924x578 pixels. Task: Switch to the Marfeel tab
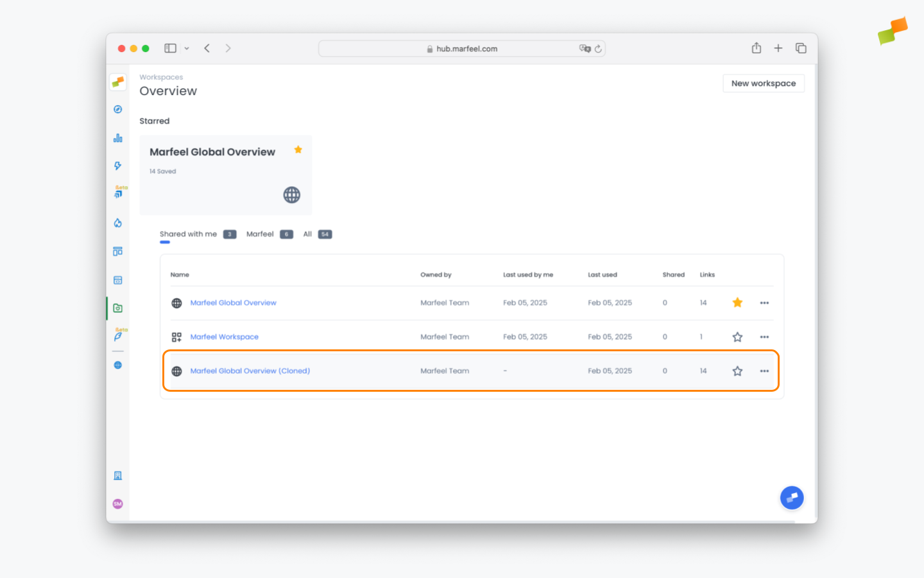(x=260, y=234)
